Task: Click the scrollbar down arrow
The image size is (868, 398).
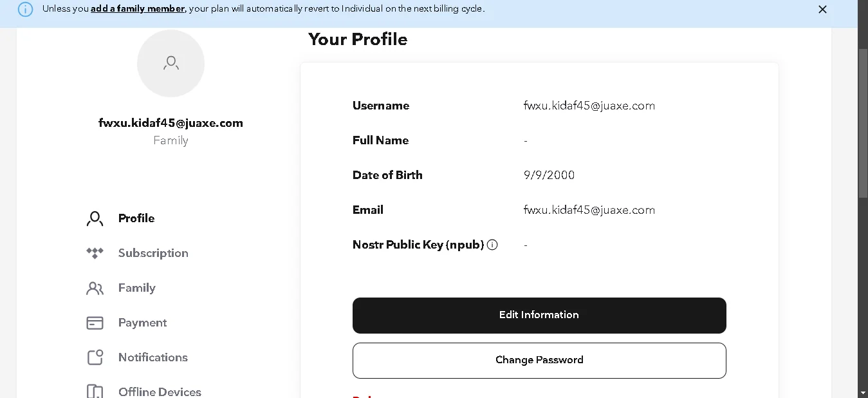Action: pyautogui.click(x=863, y=392)
